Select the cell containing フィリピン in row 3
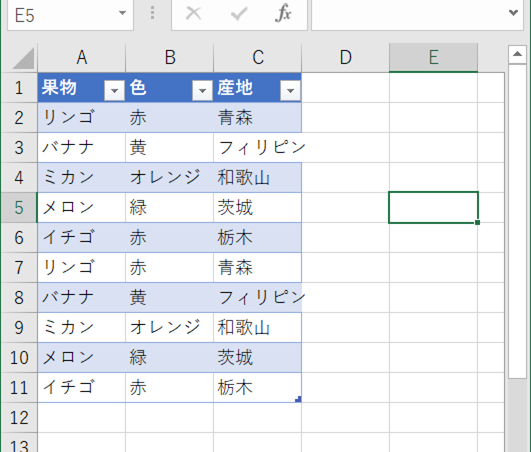531x452 pixels. (257, 148)
